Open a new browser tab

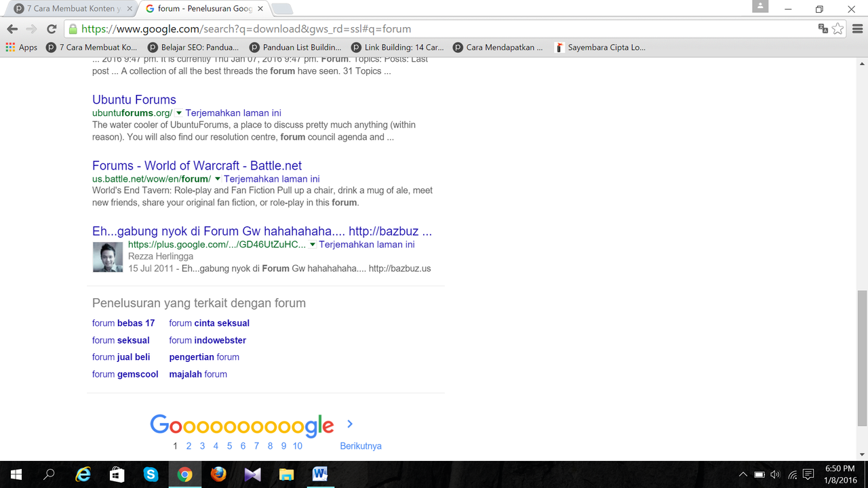tap(282, 9)
